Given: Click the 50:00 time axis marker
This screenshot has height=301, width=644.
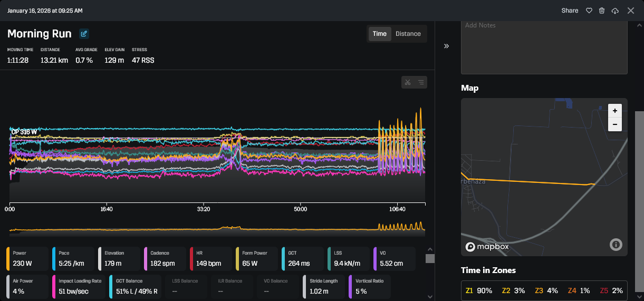Looking at the screenshot, I should [301, 209].
